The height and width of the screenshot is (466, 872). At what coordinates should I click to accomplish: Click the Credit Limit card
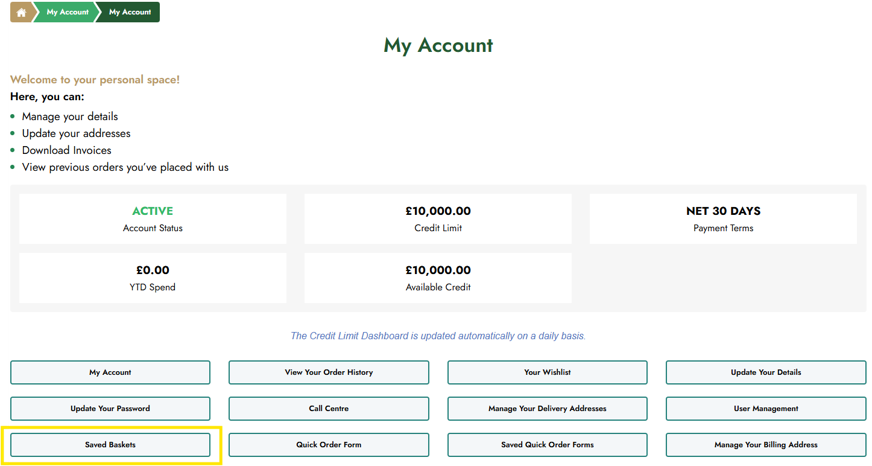(x=438, y=219)
